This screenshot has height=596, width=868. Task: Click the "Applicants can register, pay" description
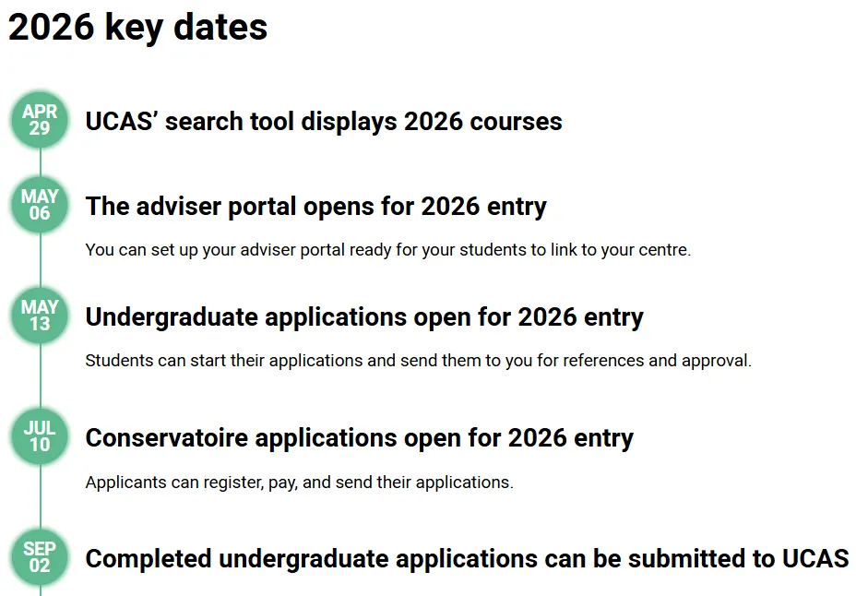(299, 483)
